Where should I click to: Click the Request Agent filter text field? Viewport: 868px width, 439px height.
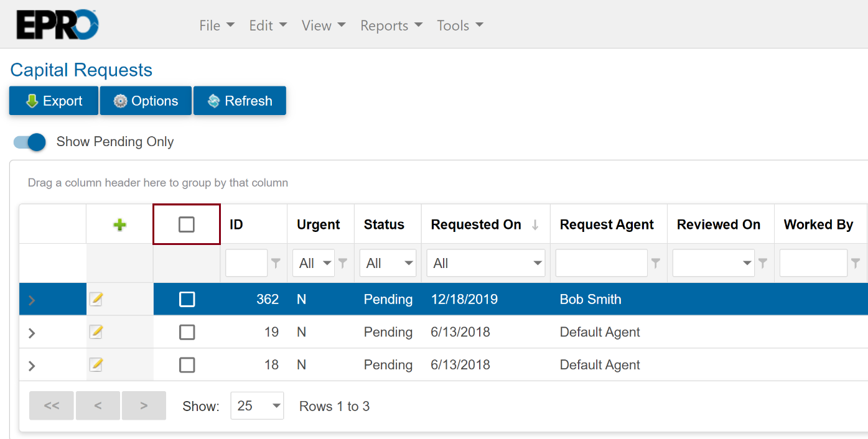point(601,264)
